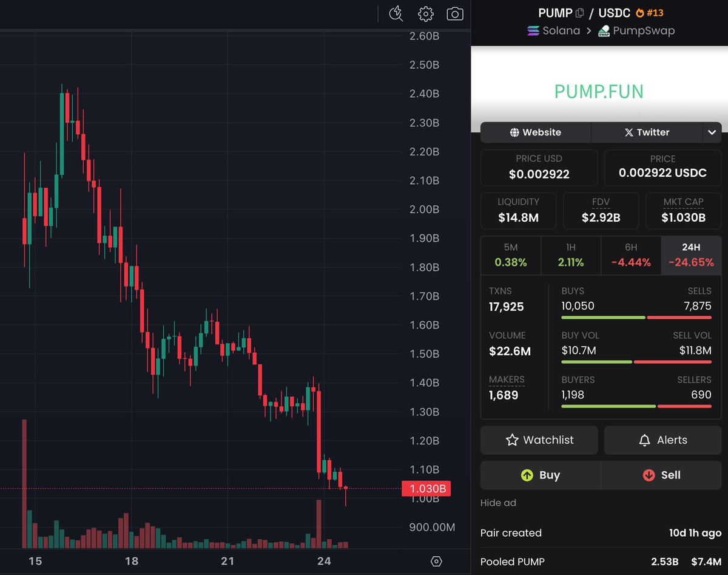The width and height of the screenshot is (728, 575).
Task: Click the red 1.030B current price label
Action: (x=426, y=488)
